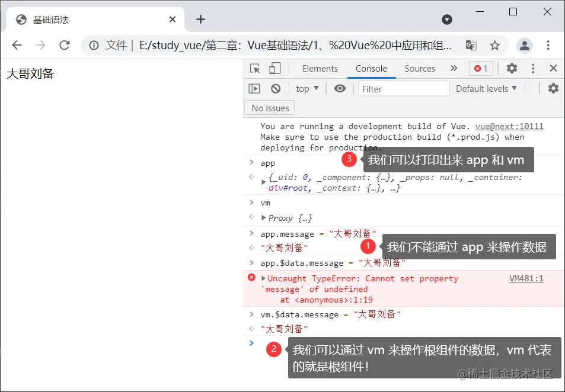This screenshot has width=565, height=392.
Task: Switch to the Sources tab
Action: coord(419,68)
